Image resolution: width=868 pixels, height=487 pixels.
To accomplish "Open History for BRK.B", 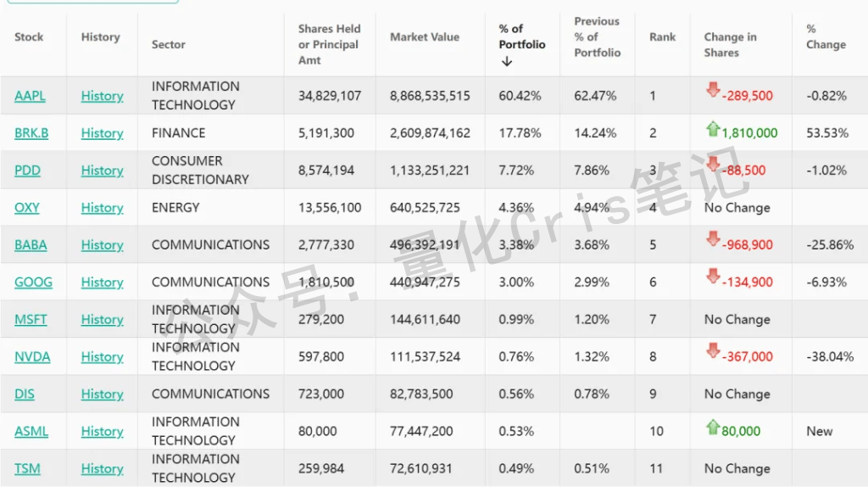I will (x=102, y=133).
